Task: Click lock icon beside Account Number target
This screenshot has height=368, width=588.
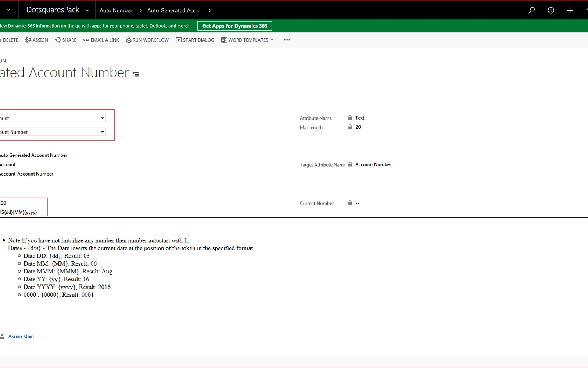Action: pyautogui.click(x=350, y=164)
